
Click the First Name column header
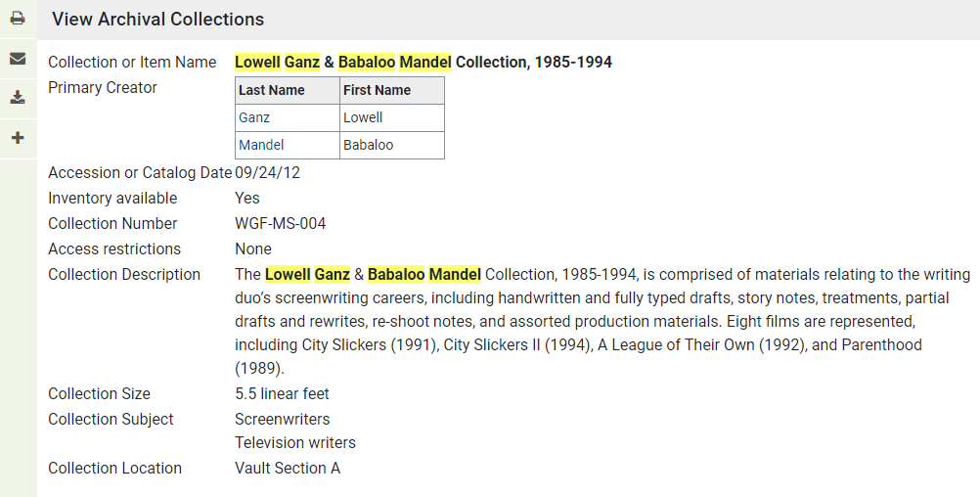[392, 90]
